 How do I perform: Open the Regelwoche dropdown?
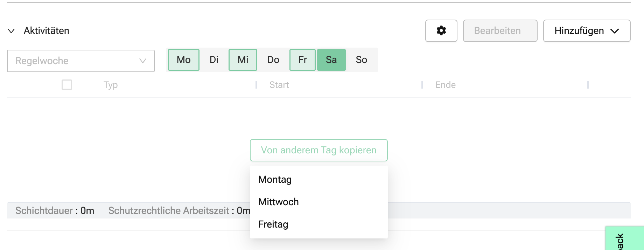pyautogui.click(x=80, y=61)
